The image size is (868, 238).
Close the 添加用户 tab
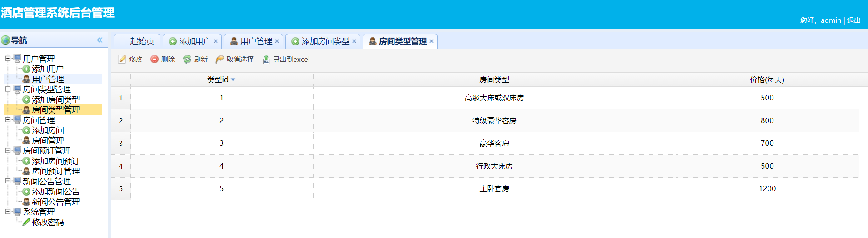(x=215, y=41)
